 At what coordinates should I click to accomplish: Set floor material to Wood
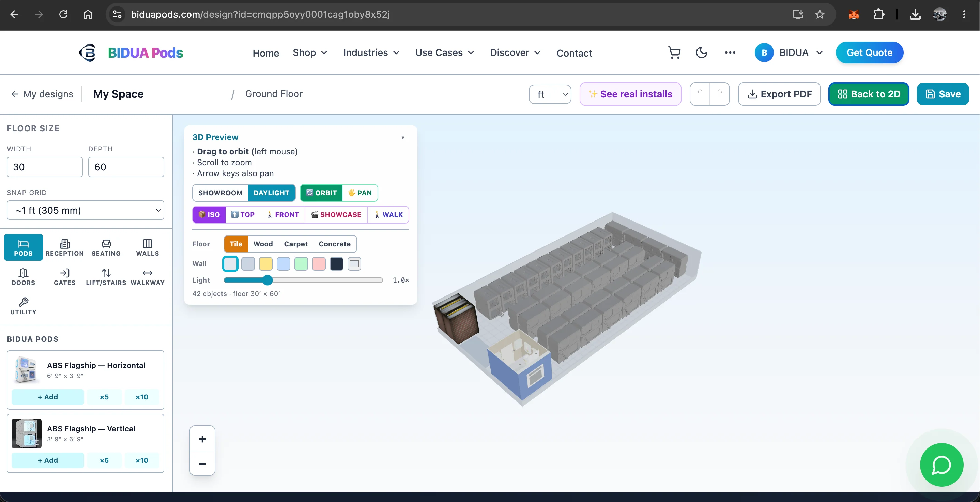(x=263, y=244)
